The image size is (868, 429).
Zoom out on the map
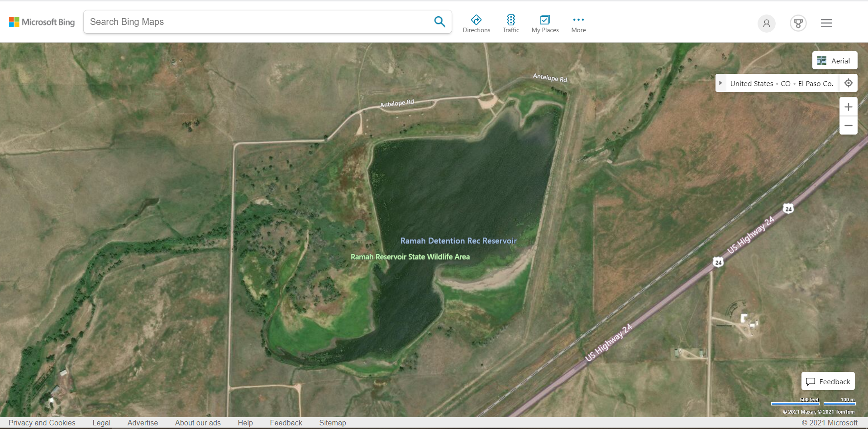(x=849, y=125)
